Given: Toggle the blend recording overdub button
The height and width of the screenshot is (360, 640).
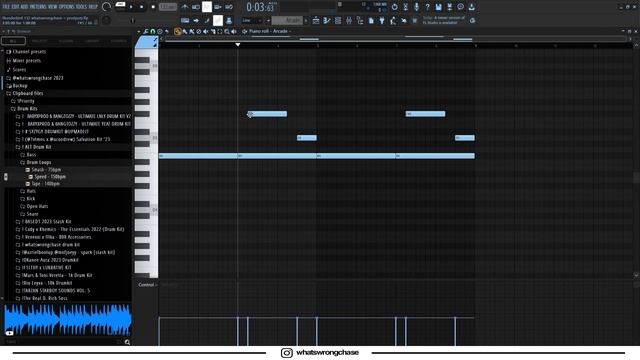Looking at the screenshot, I should [x=218, y=7].
